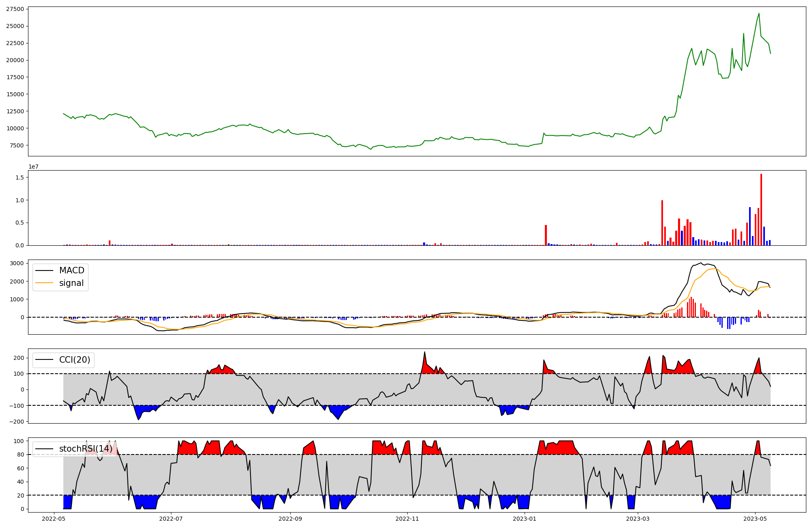Click the orange signal line legend swatch

tap(44, 283)
